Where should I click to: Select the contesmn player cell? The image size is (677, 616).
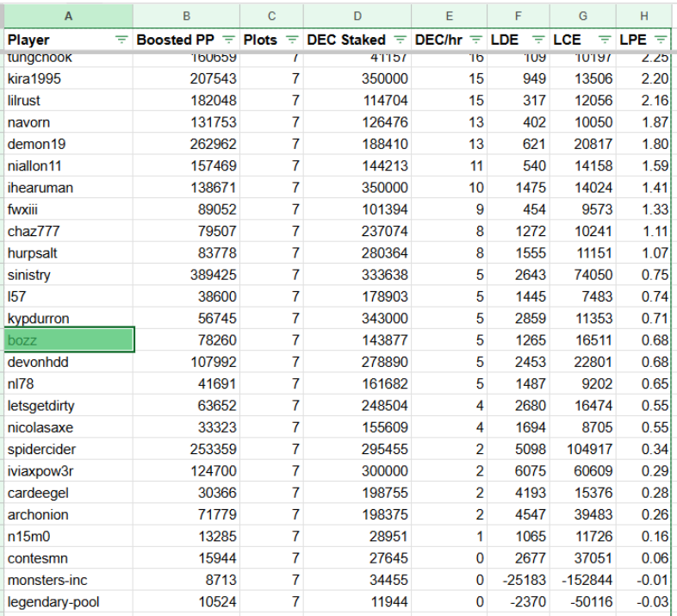(68, 558)
